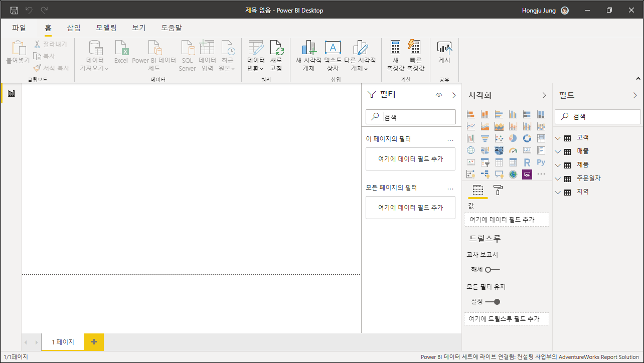Add the Q&A visual
Screen dimensions: 644x363
tap(499, 174)
